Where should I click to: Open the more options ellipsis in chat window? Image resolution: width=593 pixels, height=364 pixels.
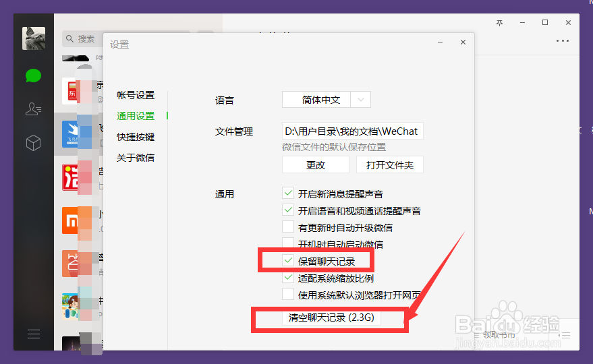(x=563, y=41)
